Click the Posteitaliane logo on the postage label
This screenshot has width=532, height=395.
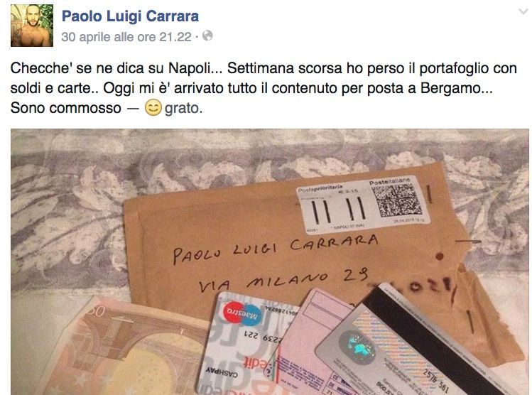point(389,182)
